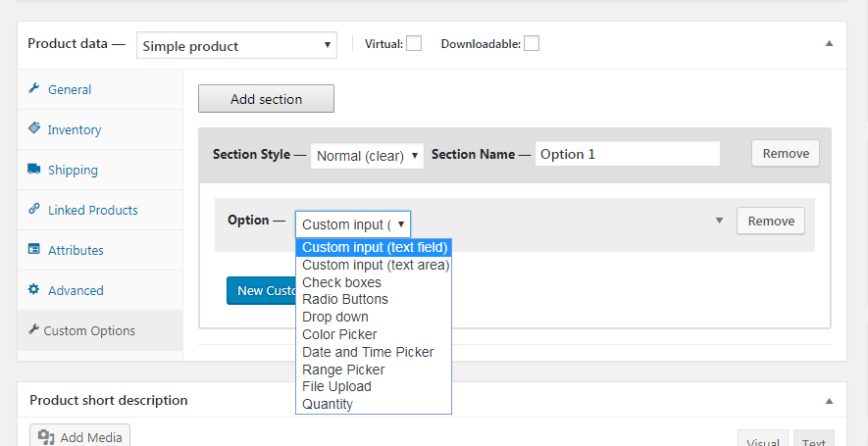This screenshot has height=446, width=868.
Task: Click the Advanced gear icon
Action: tap(33, 290)
